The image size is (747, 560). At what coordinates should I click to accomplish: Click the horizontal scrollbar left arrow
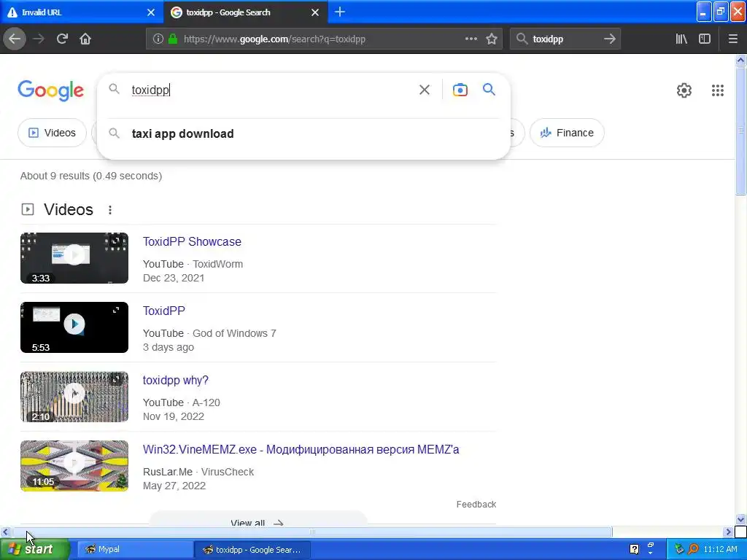[x=5, y=532]
